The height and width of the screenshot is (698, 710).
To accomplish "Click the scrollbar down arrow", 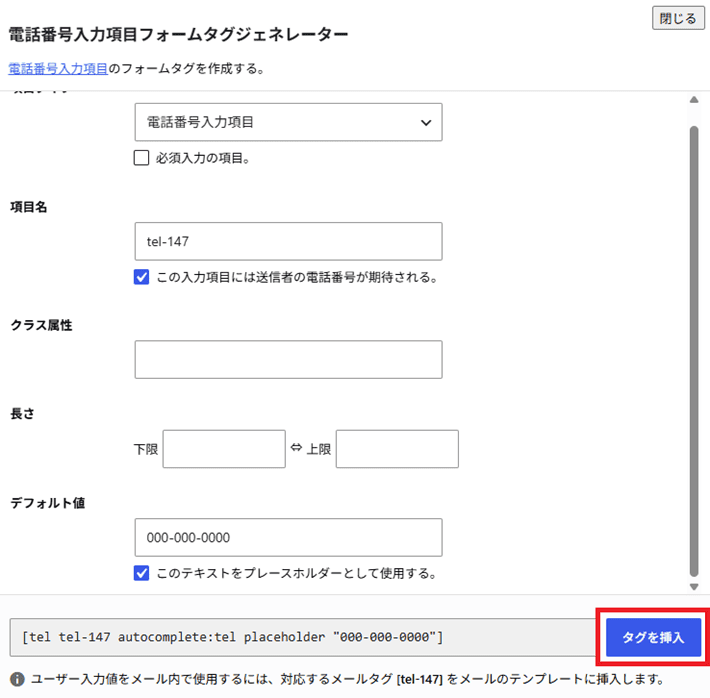I will tap(694, 587).
